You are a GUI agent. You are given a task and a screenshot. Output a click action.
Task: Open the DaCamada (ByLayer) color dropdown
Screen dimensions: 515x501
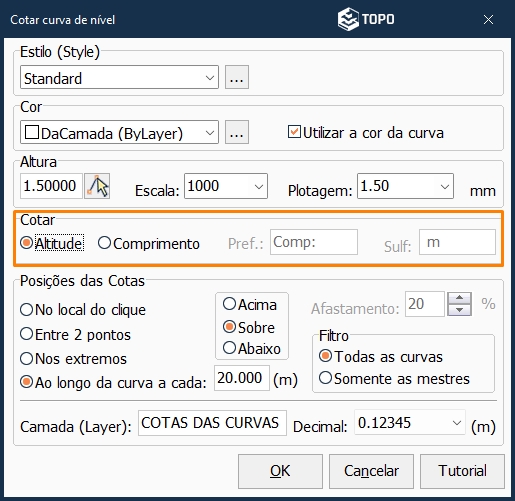(x=119, y=132)
